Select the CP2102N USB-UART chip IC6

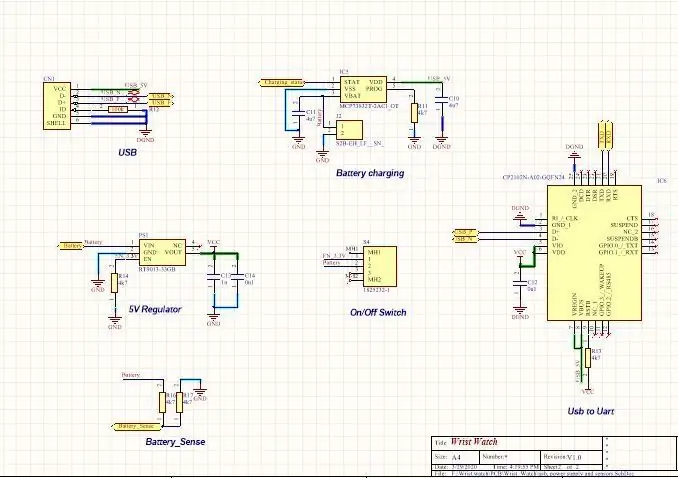click(594, 253)
